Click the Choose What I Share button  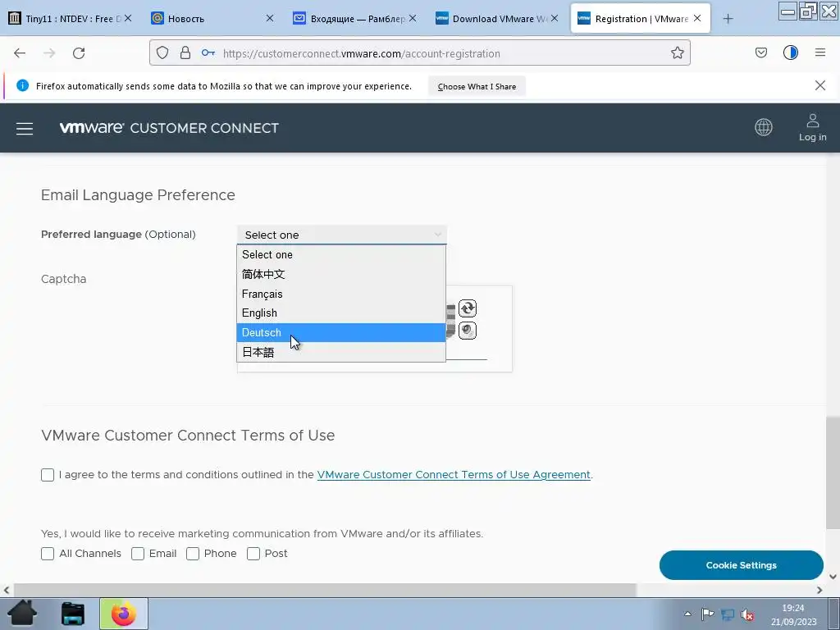tap(477, 86)
